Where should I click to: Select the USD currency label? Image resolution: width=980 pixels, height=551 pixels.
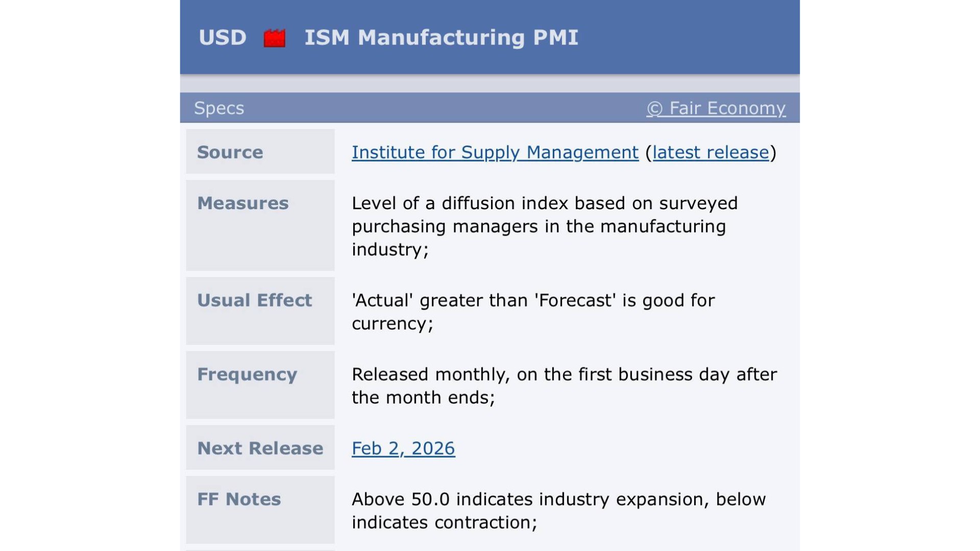[223, 37]
